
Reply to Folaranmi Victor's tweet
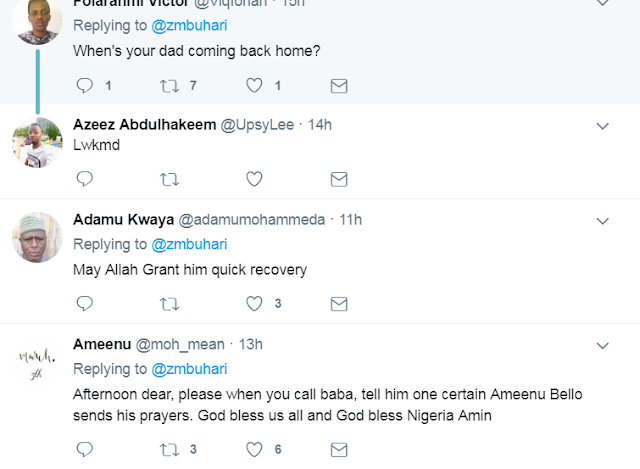(x=84, y=86)
